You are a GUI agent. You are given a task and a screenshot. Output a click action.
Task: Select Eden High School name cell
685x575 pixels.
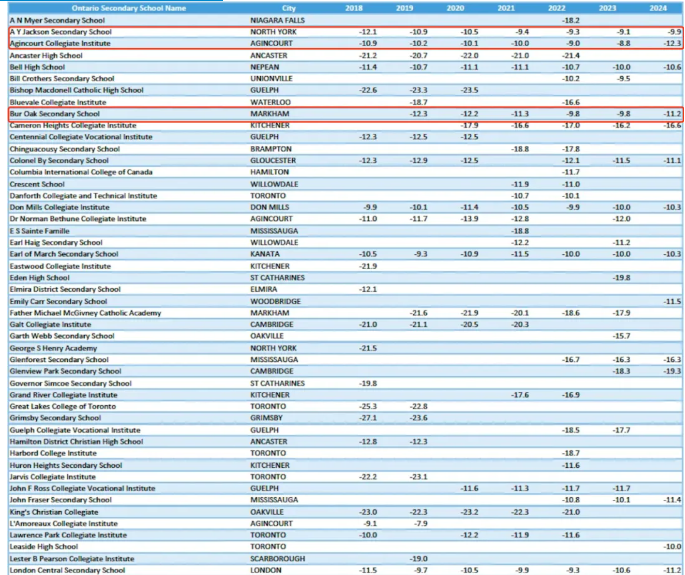click(x=39, y=278)
